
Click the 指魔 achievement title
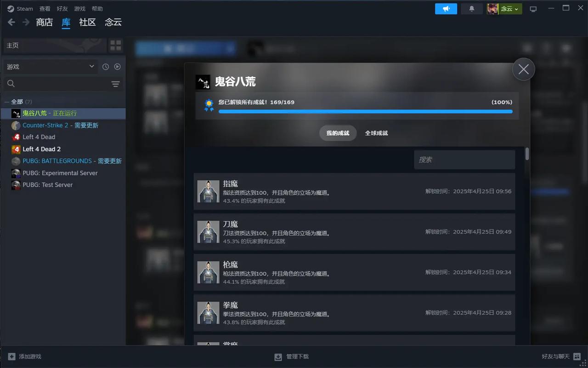pos(231,184)
